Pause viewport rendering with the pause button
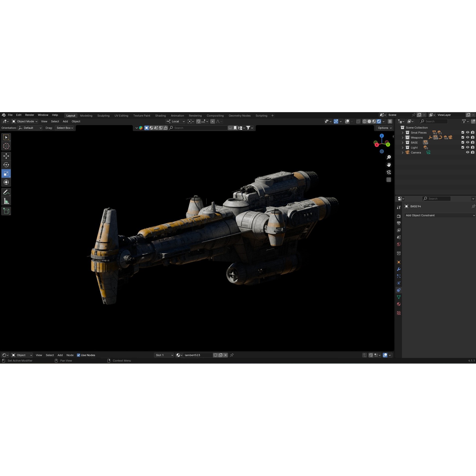The image size is (476, 476). click(x=390, y=121)
